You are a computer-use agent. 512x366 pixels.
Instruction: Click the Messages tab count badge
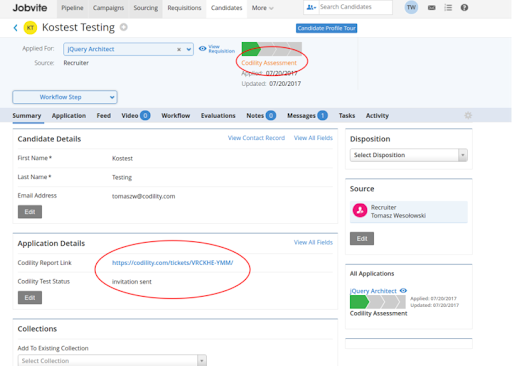[322, 116]
